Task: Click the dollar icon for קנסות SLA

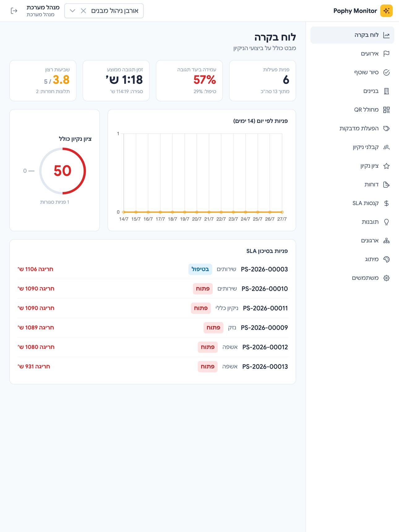Action: 386,203
